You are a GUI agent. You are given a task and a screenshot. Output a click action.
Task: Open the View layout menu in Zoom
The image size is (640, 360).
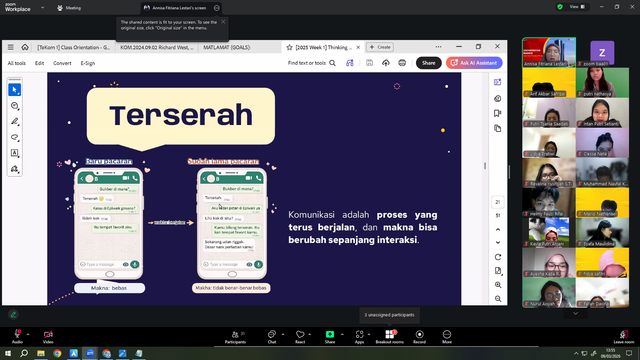coord(577,7)
